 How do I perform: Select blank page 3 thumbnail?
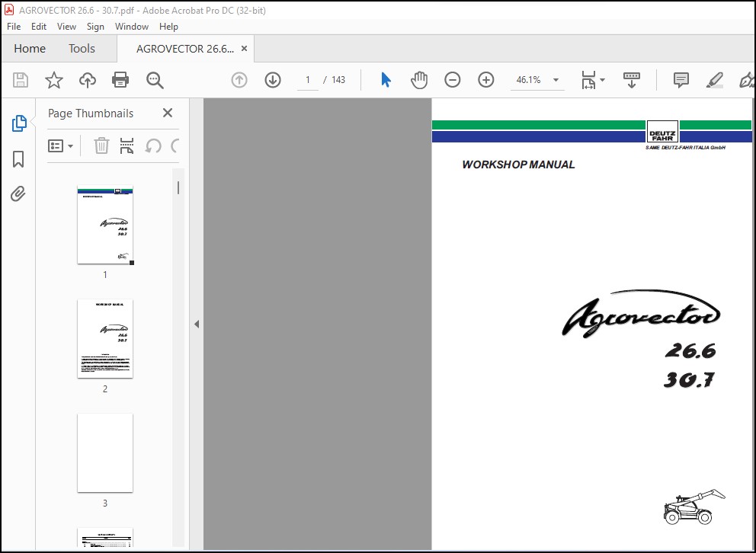(x=105, y=452)
